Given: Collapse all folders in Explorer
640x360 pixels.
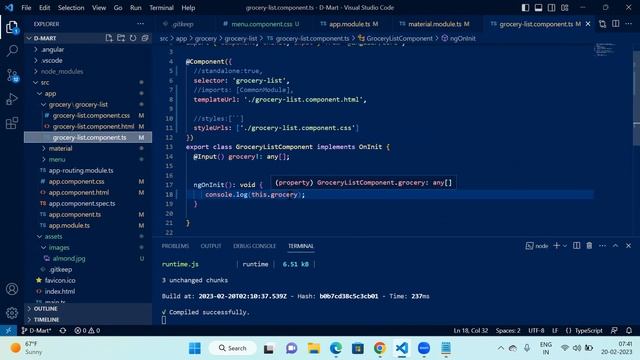Looking at the screenshot, I should coord(145,38).
